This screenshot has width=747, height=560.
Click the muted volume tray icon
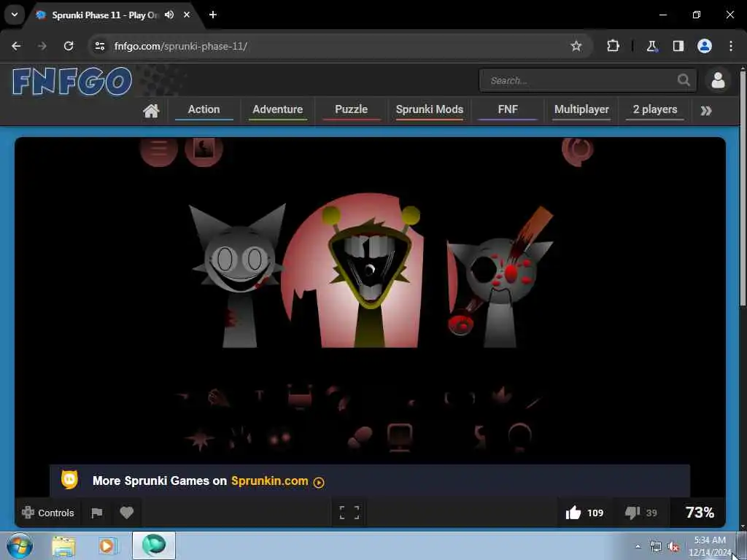pyautogui.click(x=673, y=547)
